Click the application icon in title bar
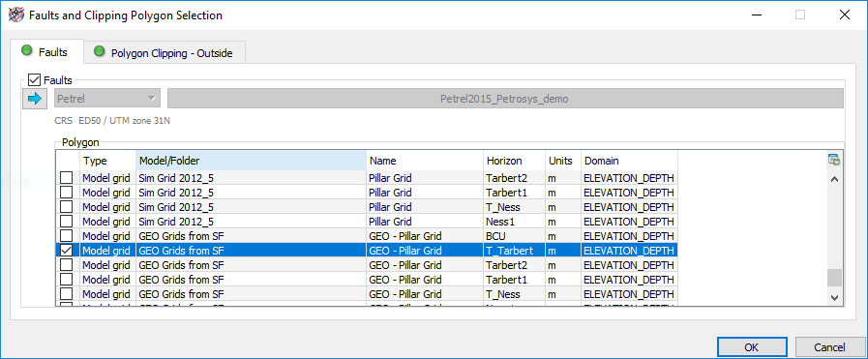Screen dimensions: 868x359 (x=16, y=15)
